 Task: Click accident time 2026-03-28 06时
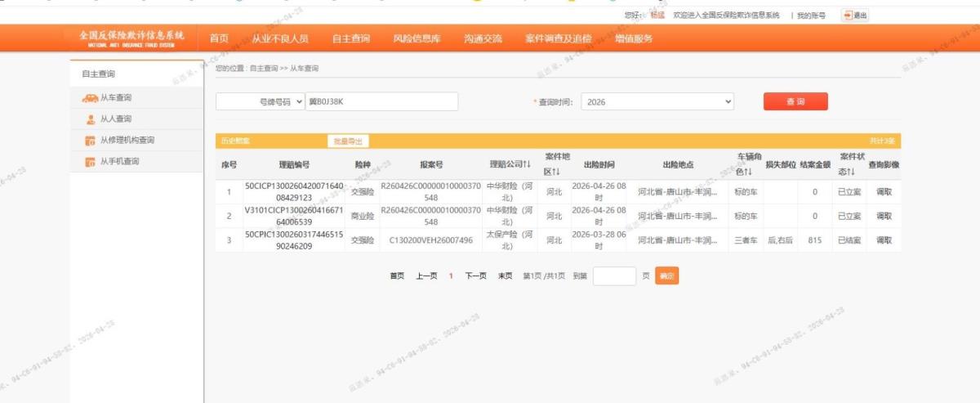coord(599,240)
